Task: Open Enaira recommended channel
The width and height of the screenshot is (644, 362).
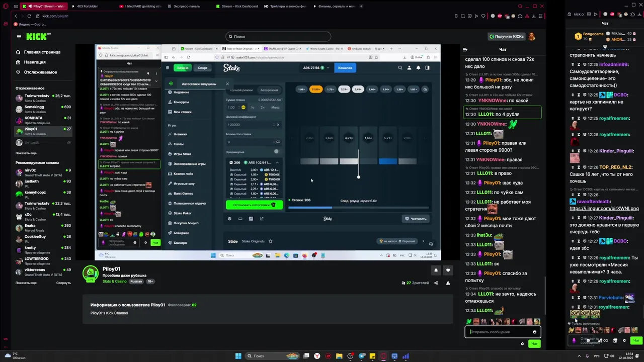Action: (x=43, y=227)
